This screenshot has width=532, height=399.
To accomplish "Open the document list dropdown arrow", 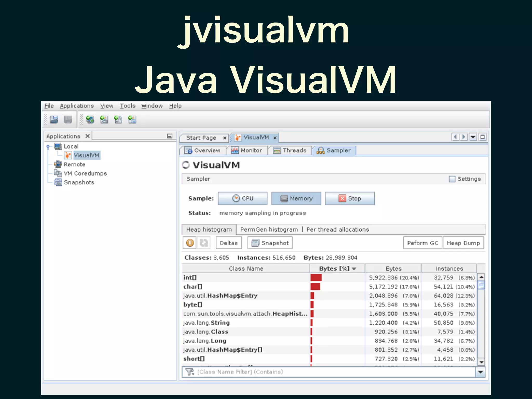I will pyautogui.click(x=473, y=137).
